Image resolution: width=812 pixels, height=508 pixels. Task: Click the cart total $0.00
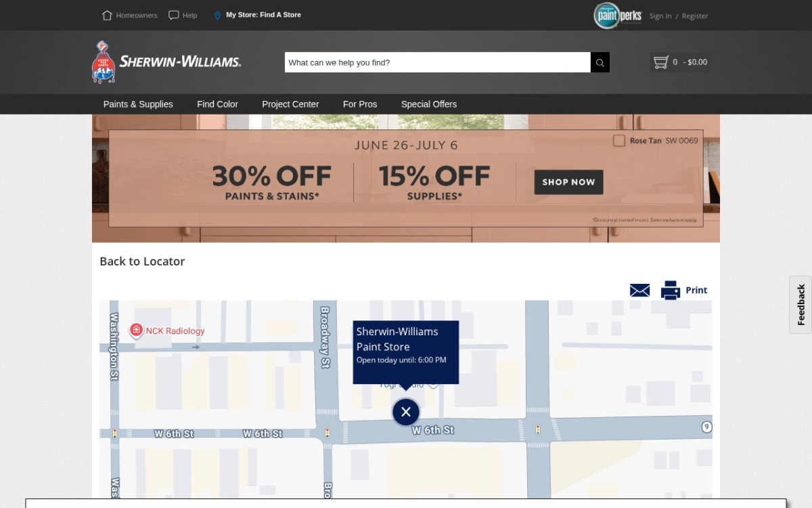click(x=698, y=62)
